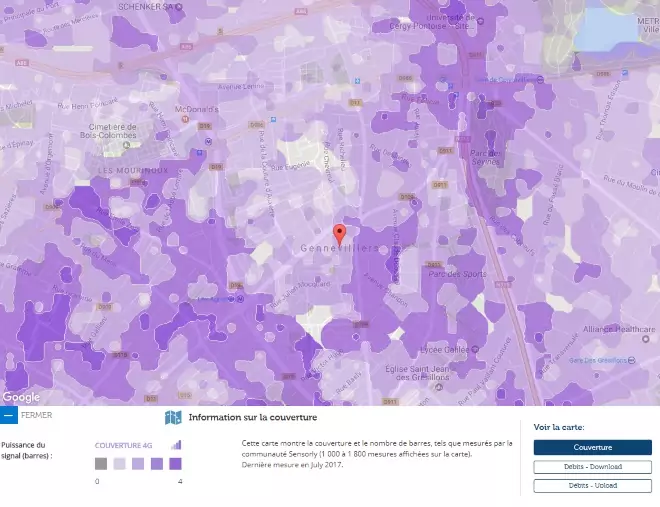
Task: Switch map to Débits - Download
Action: tap(593, 467)
